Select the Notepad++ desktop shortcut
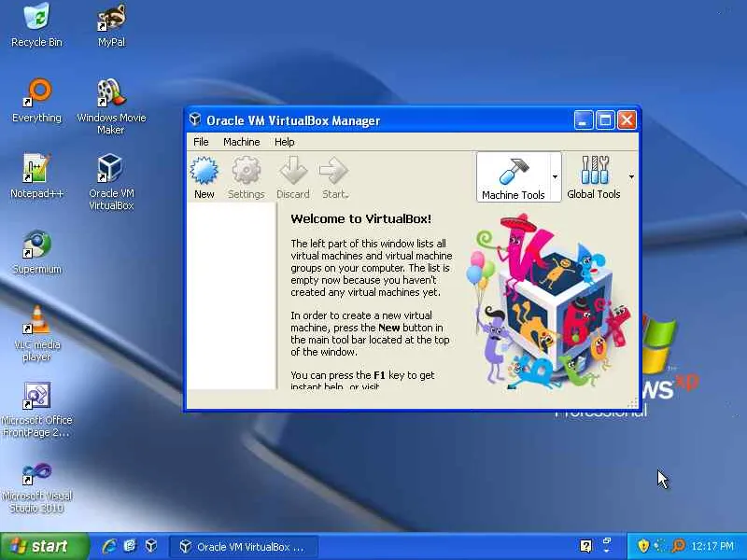Screen dimensions: 747x560 (x=36, y=176)
